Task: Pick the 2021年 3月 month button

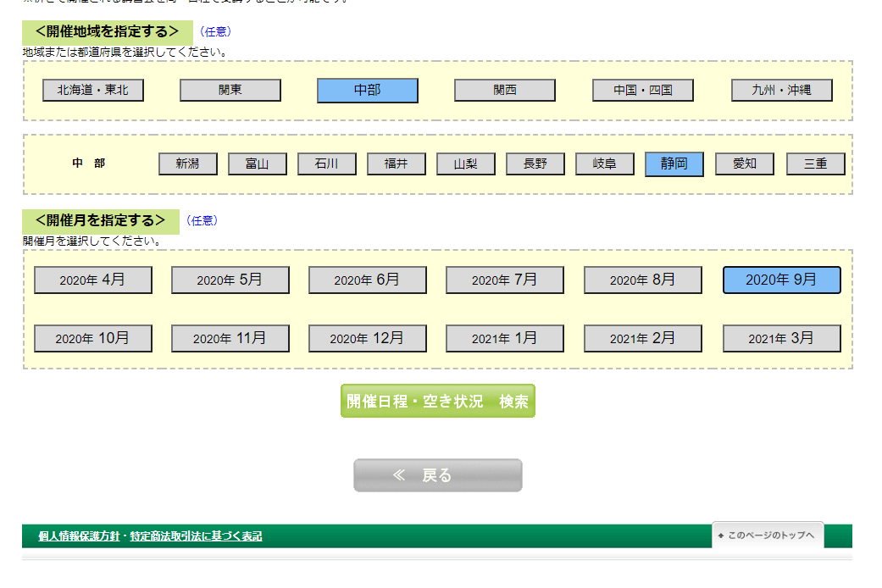Action: click(781, 339)
